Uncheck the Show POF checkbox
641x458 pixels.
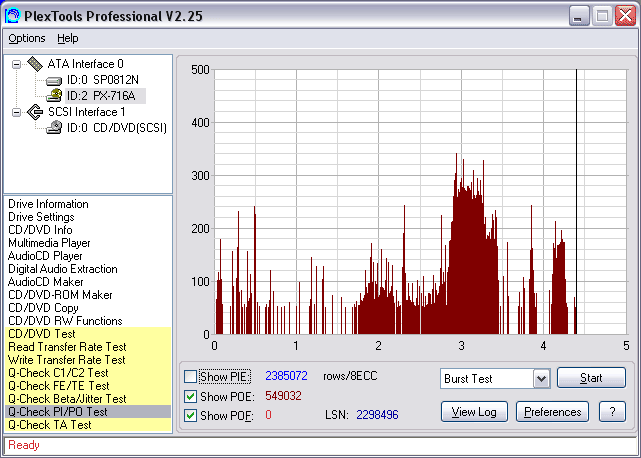[190, 415]
